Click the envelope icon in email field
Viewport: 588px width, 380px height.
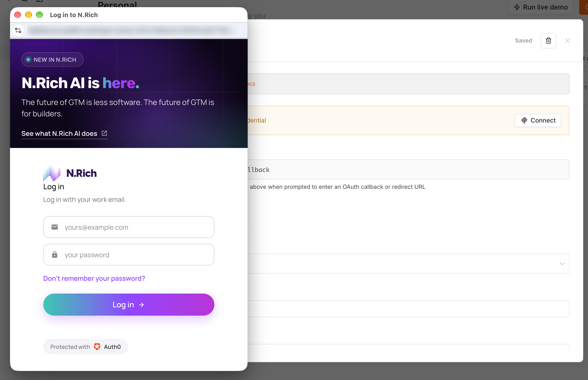tap(55, 227)
